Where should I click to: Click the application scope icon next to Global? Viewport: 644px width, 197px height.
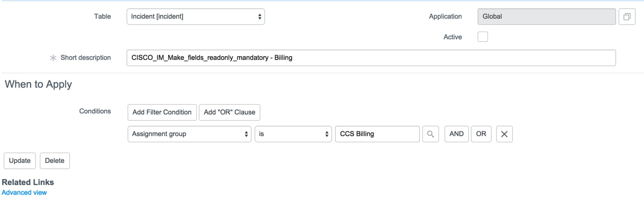click(626, 17)
